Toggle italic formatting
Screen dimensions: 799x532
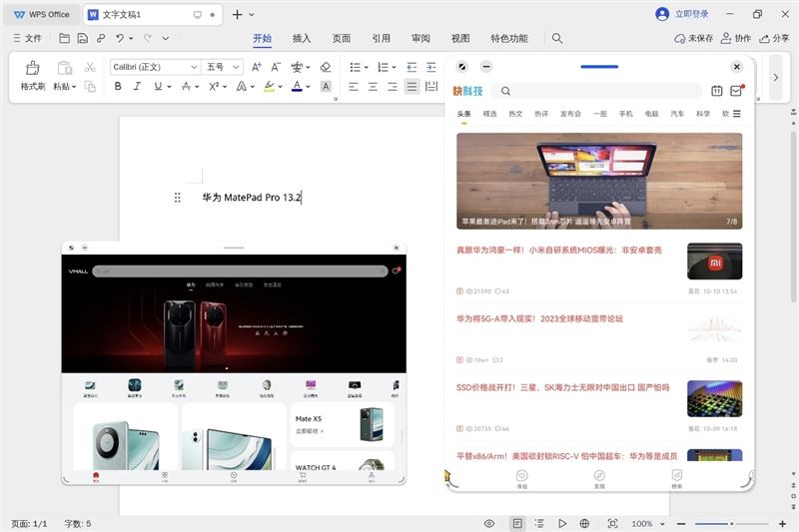137,87
